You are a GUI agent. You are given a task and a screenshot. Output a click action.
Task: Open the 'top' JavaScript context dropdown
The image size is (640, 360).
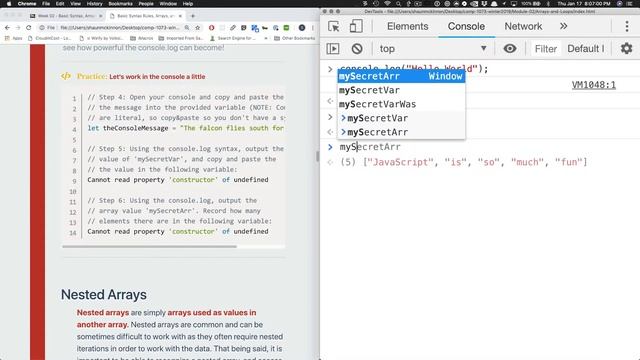tap(433, 49)
